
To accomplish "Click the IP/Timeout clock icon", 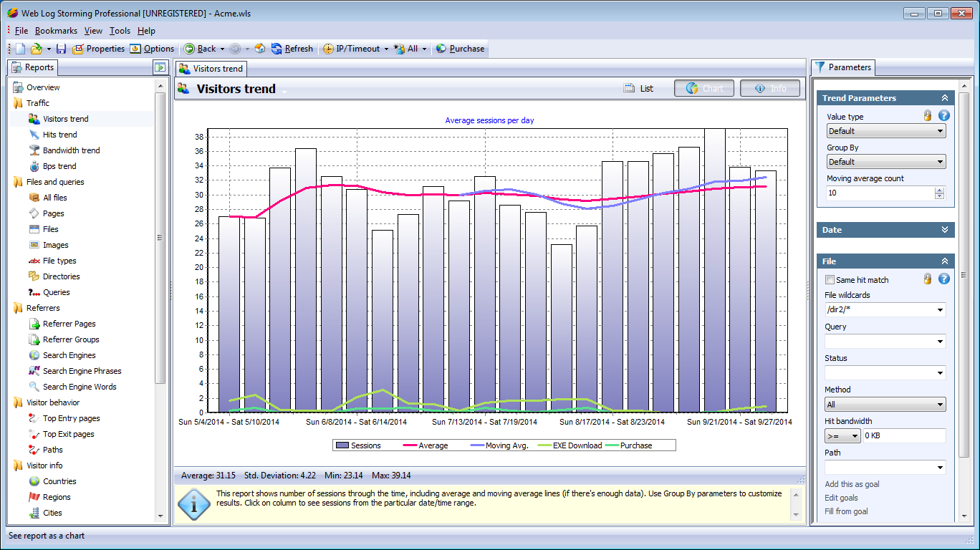I will (x=328, y=49).
